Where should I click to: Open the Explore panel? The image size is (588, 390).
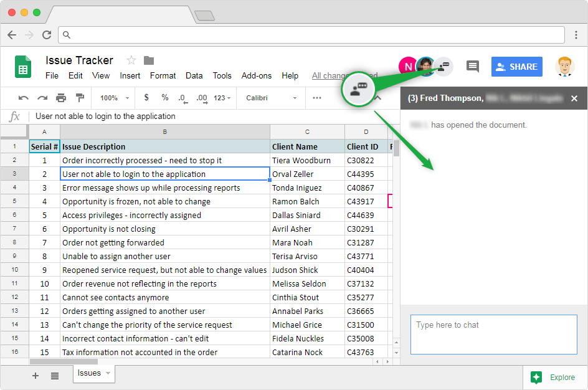pyautogui.click(x=554, y=377)
